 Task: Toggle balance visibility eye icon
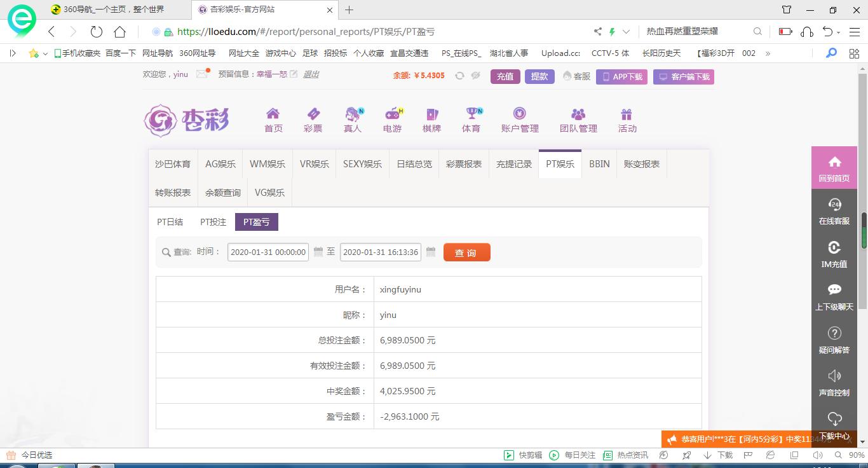click(475, 76)
